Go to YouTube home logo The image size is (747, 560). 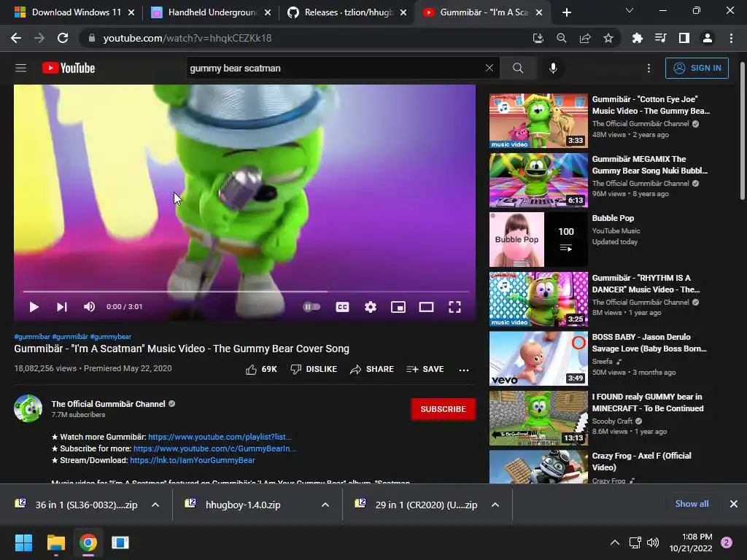click(69, 68)
